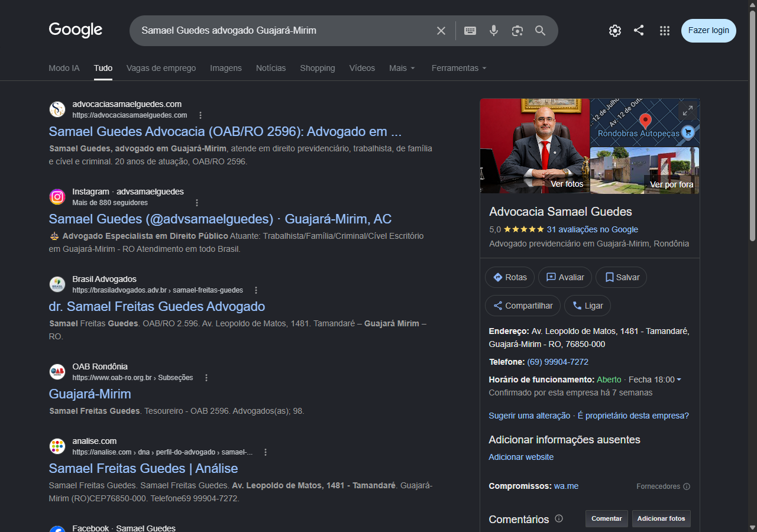Viewport: 757px width, 532px height.
Task: Click the Salvar button
Action: pos(621,277)
